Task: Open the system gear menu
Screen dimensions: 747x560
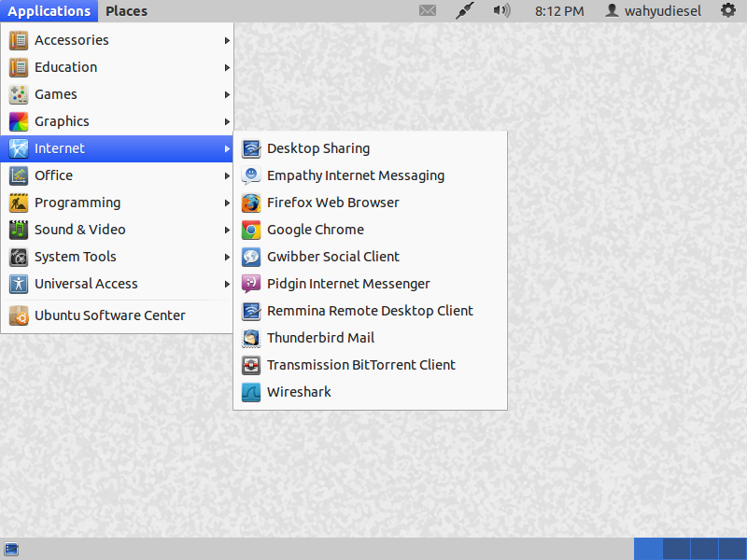Action: [x=727, y=10]
